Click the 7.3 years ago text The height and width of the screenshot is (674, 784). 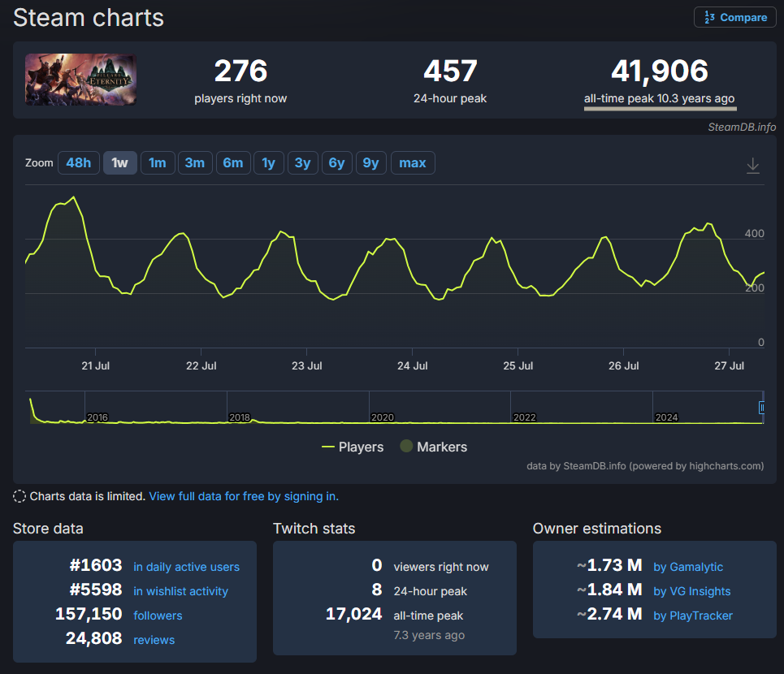[x=429, y=636]
